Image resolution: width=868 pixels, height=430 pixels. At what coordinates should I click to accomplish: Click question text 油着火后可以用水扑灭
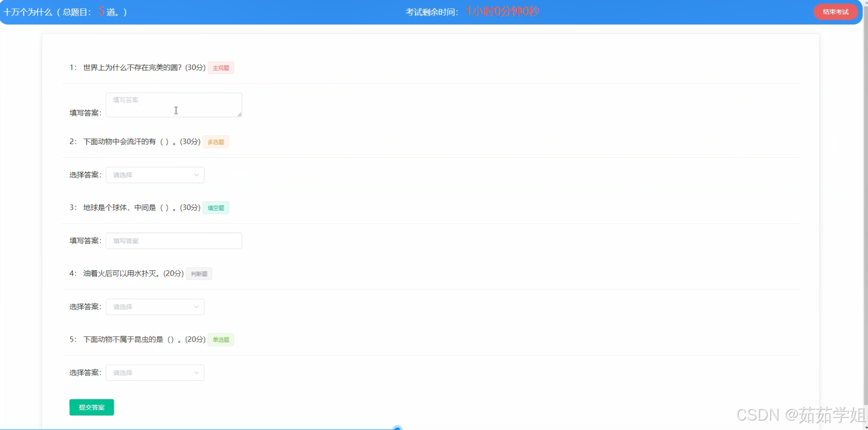pyautogui.click(x=121, y=273)
